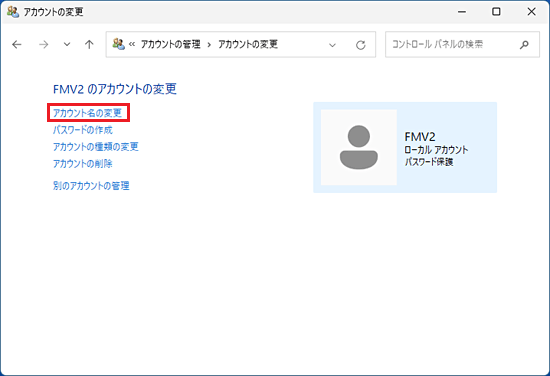
Task: Maximize the アカウントの変更 window
Action: point(496,12)
